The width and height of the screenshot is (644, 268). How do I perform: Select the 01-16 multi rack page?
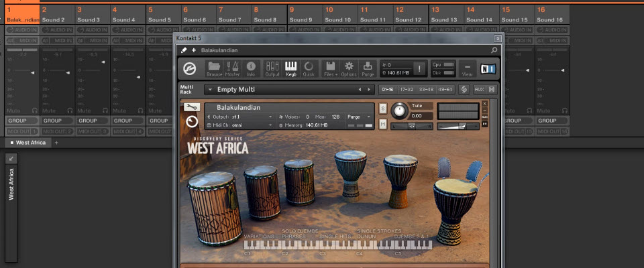click(x=387, y=90)
